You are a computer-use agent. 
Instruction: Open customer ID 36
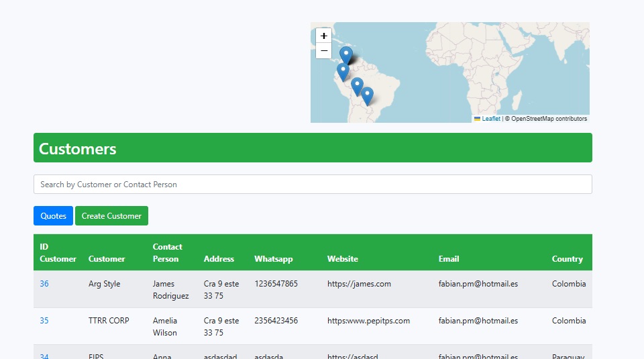[x=44, y=284]
